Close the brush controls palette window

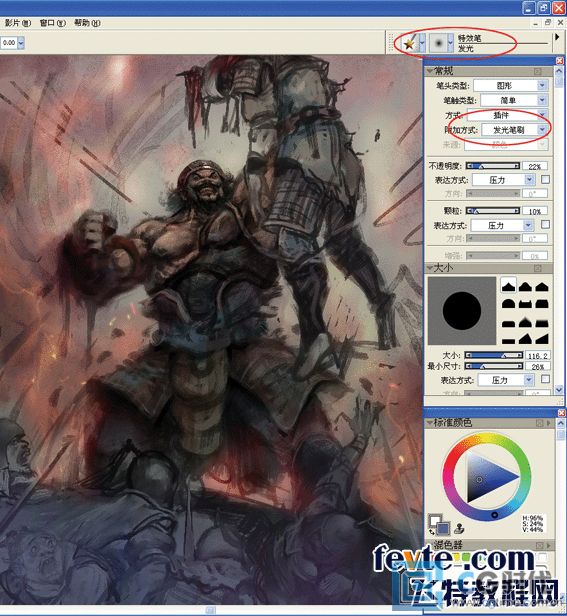coord(560,60)
